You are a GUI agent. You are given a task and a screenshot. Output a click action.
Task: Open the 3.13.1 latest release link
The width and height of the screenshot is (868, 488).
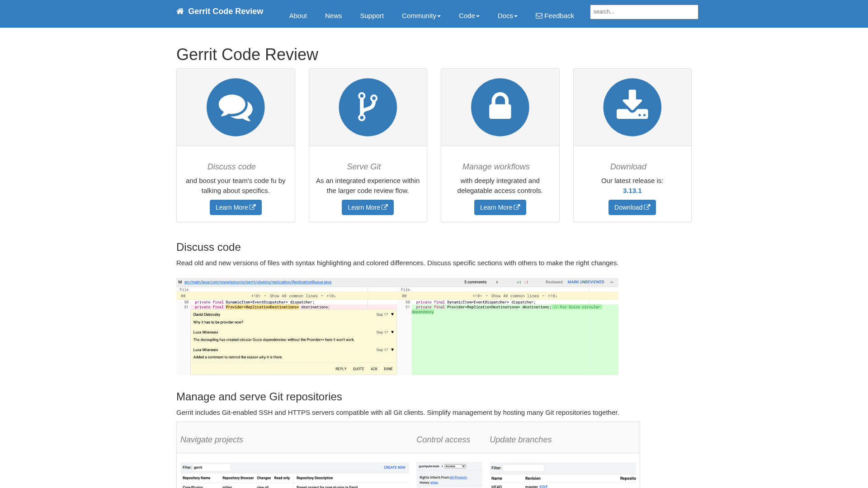pyautogui.click(x=632, y=190)
